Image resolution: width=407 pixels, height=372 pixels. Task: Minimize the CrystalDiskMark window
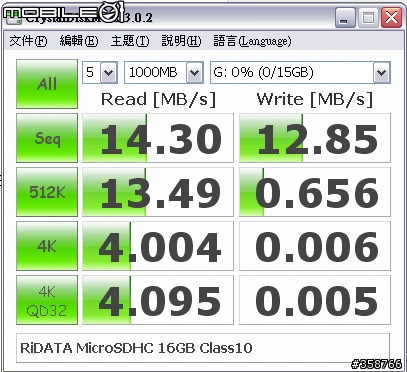tap(345, 17)
